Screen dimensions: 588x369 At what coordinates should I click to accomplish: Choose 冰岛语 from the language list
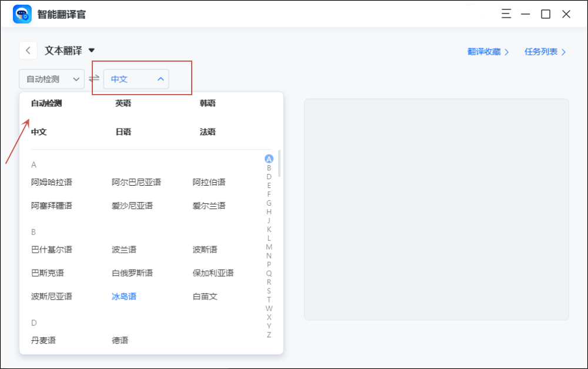[123, 296]
